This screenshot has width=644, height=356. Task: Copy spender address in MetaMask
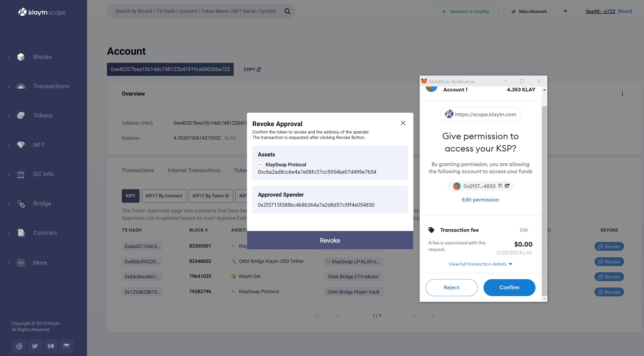coord(500,186)
